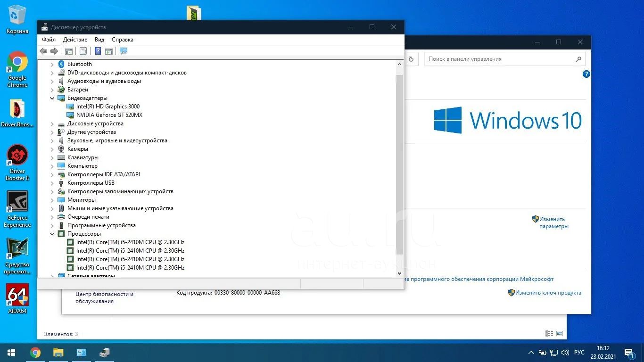Click search magnifier in control panel search
The image size is (644, 362).
pos(578,59)
